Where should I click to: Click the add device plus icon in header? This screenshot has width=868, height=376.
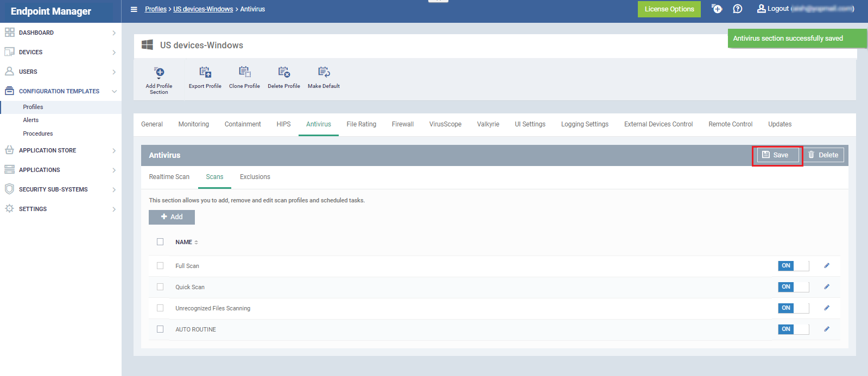(x=717, y=9)
